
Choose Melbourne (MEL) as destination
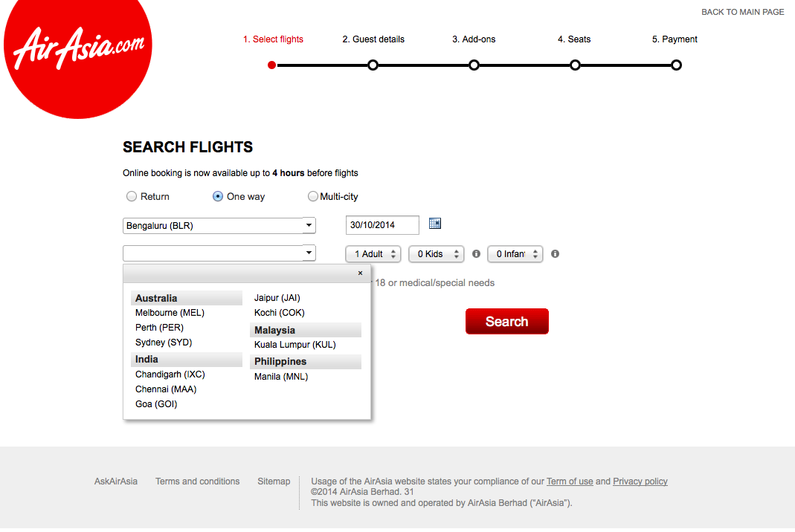(x=170, y=313)
